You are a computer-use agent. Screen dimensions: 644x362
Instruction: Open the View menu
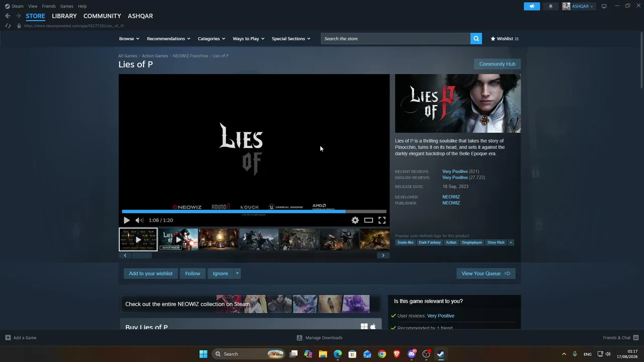(x=33, y=6)
